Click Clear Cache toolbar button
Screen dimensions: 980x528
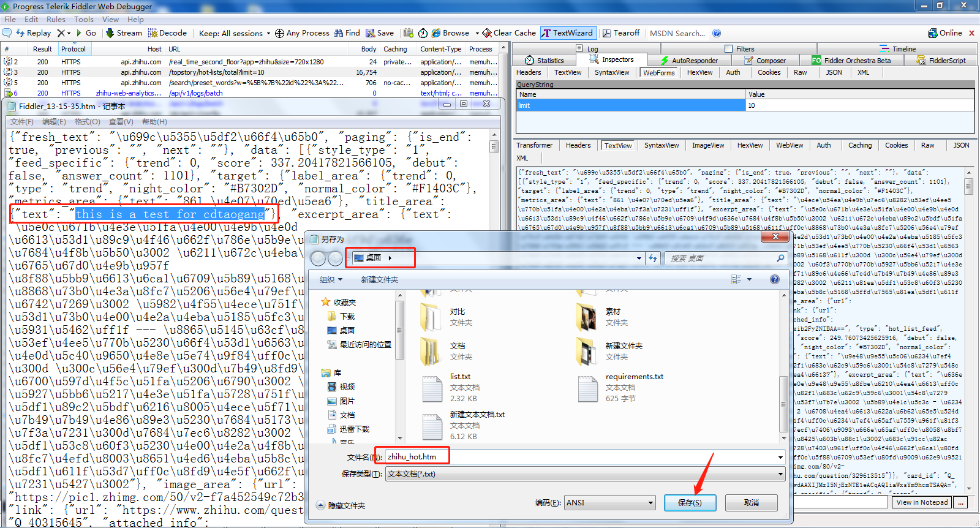(x=509, y=33)
